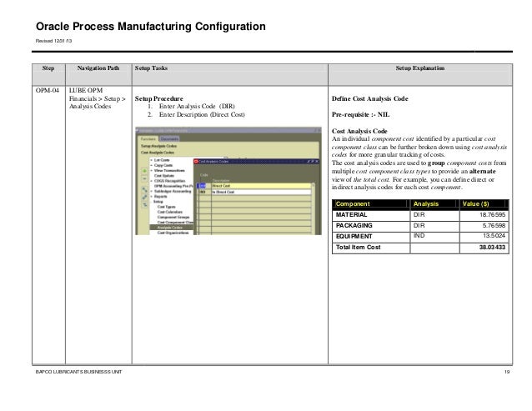This screenshot has height=411, width=532.
Task: Close the Cost Analysis Codes window
Action: coord(317,162)
